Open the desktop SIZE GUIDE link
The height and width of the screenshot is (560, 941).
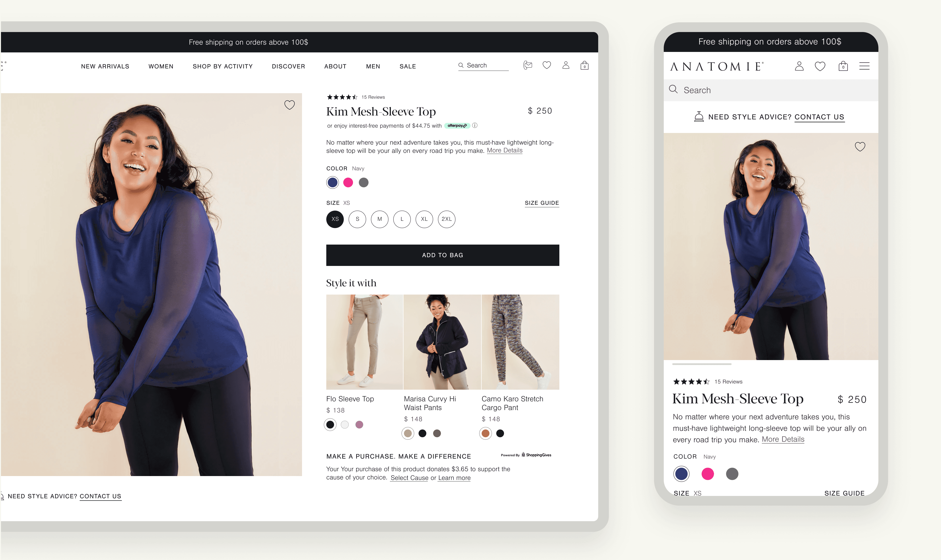pyautogui.click(x=542, y=203)
